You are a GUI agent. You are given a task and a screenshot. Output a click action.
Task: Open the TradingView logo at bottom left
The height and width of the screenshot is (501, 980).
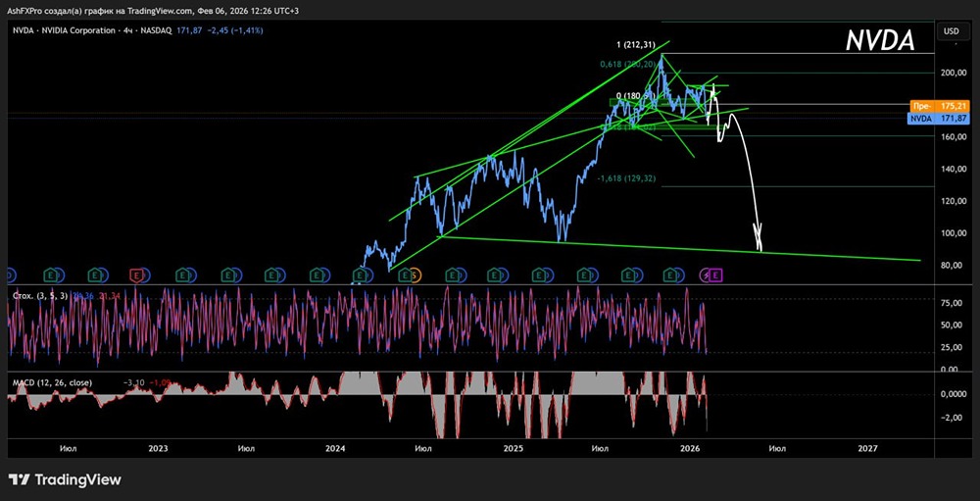point(65,479)
